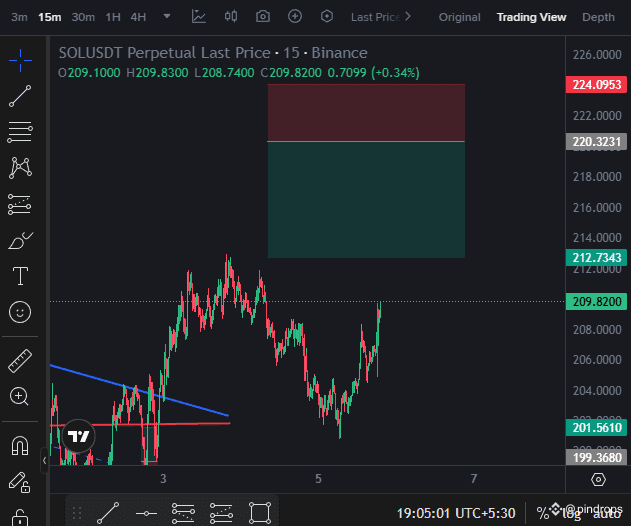This screenshot has height=526, width=631.
Task: Select the Text annotation tool
Action: [x=20, y=276]
